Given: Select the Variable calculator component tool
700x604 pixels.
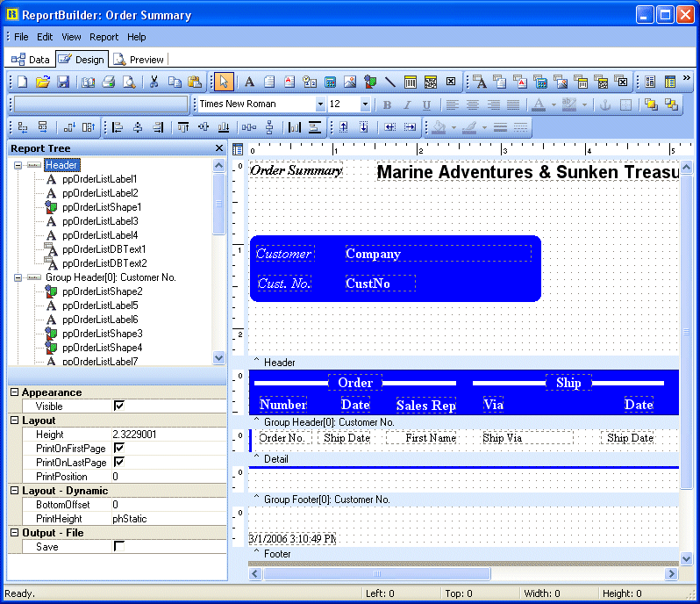Looking at the screenshot, I should point(330,82).
